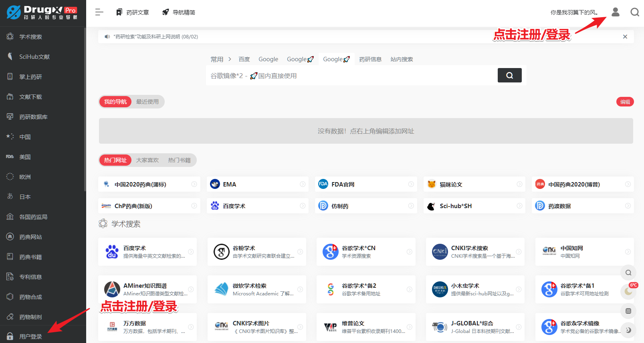Click the SciHub文献 sidebar icon

pyautogui.click(x=10, y=56)
